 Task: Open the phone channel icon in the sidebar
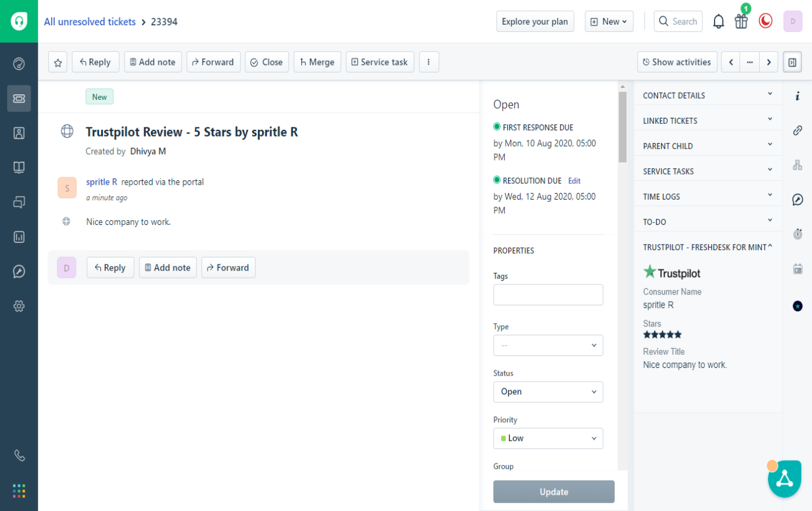[19, 455]
